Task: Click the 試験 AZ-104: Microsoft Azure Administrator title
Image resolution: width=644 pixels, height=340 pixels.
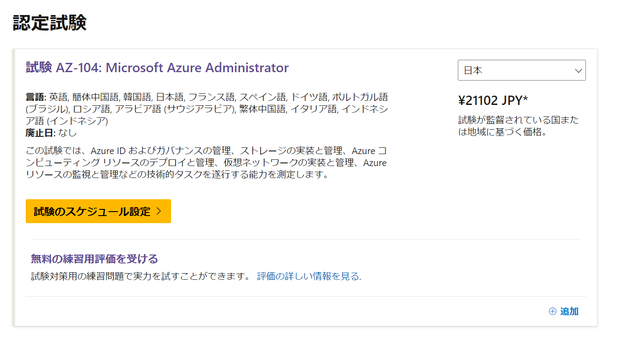Action: point(157,68)
